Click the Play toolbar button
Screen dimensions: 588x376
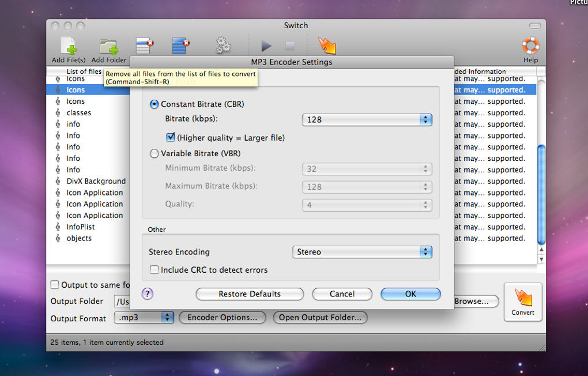pos(266,46)
